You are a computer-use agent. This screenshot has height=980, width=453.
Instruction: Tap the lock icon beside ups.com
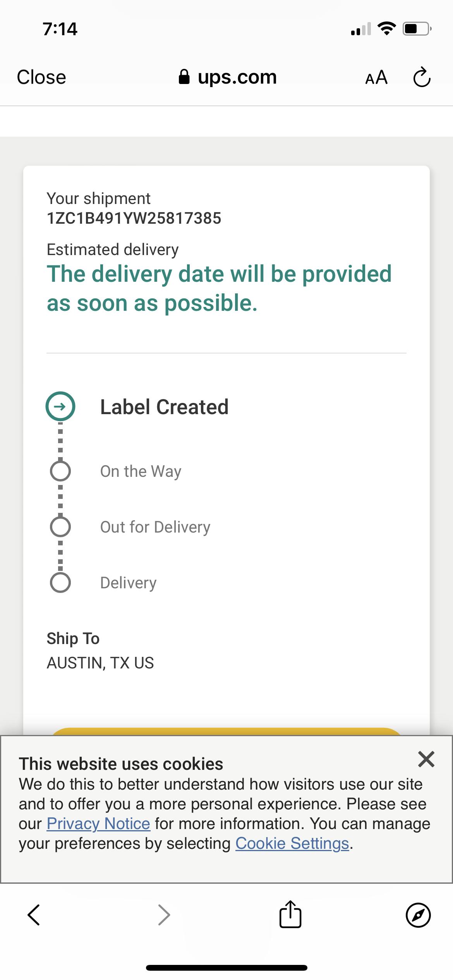184,77
